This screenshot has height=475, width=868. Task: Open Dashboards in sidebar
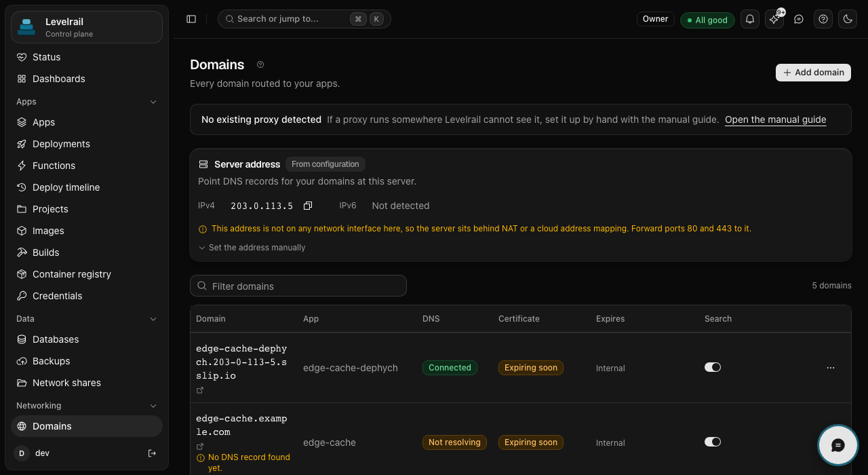[87, 79]
